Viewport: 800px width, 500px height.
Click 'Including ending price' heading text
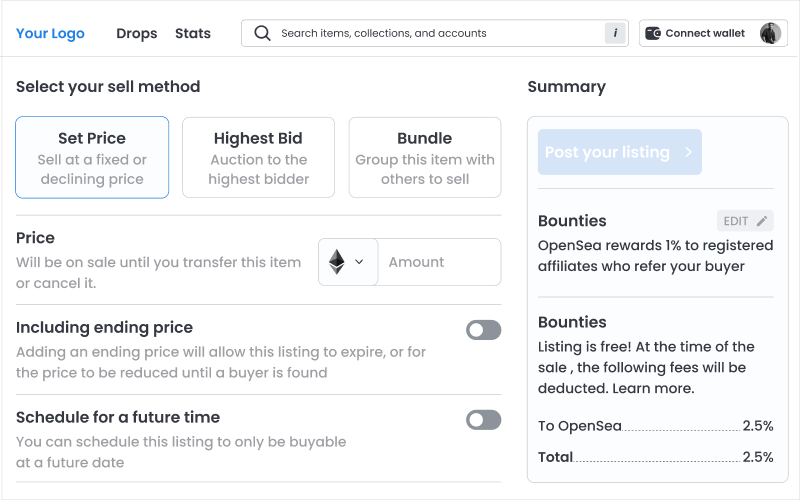(x=105, y=328)
